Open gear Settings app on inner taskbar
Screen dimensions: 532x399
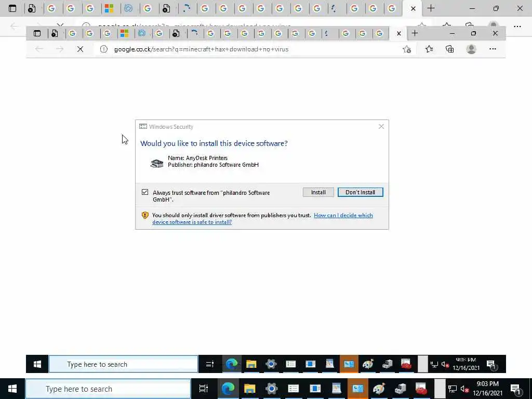(x=271, y=364)
